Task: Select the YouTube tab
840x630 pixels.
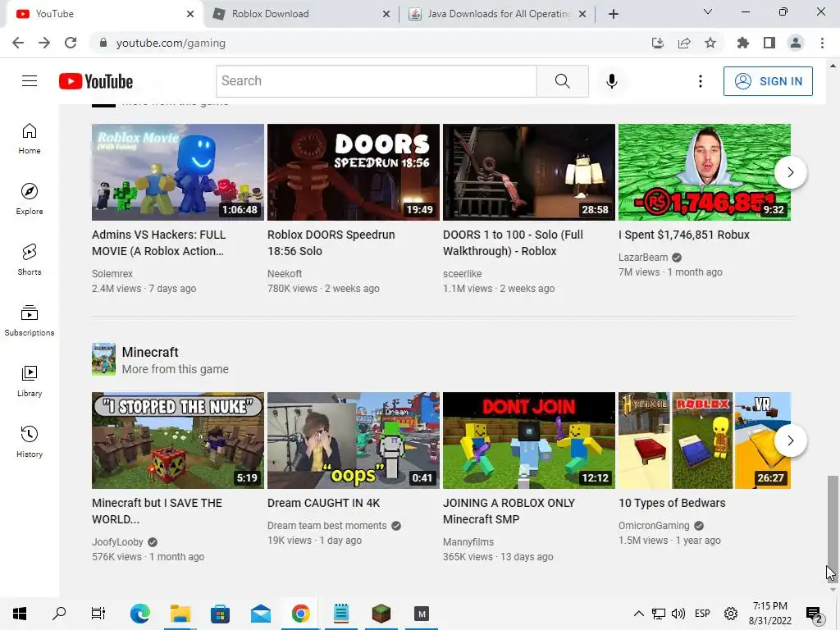Action: 105,14
